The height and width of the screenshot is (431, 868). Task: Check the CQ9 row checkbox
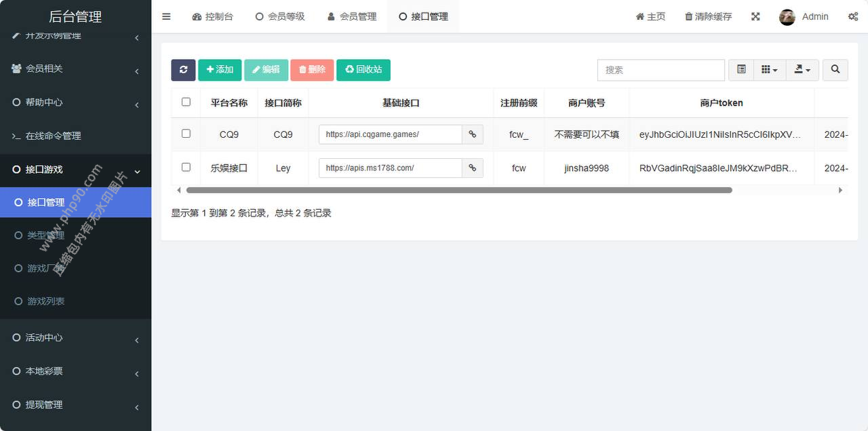[186, 134]
